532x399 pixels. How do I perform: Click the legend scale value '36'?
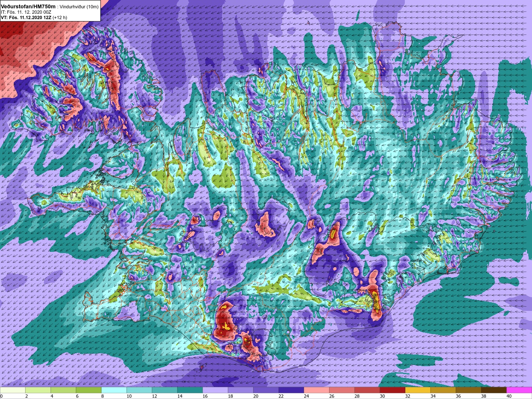[459, 396]
